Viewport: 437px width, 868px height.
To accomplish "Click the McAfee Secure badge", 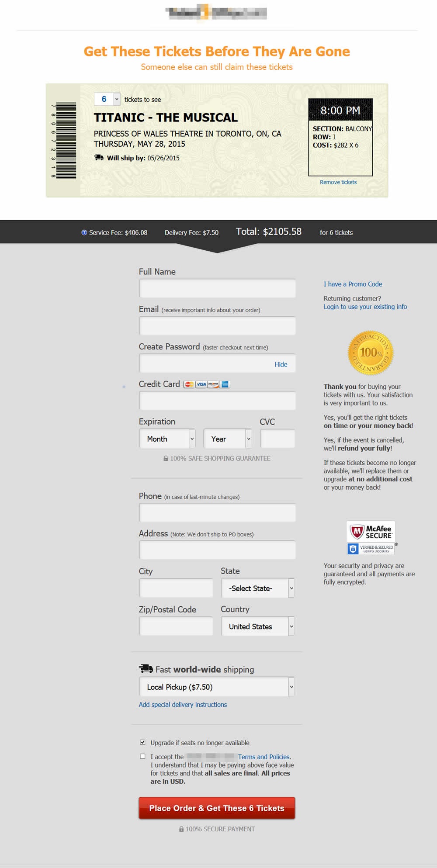I will [x=371, y=532].
